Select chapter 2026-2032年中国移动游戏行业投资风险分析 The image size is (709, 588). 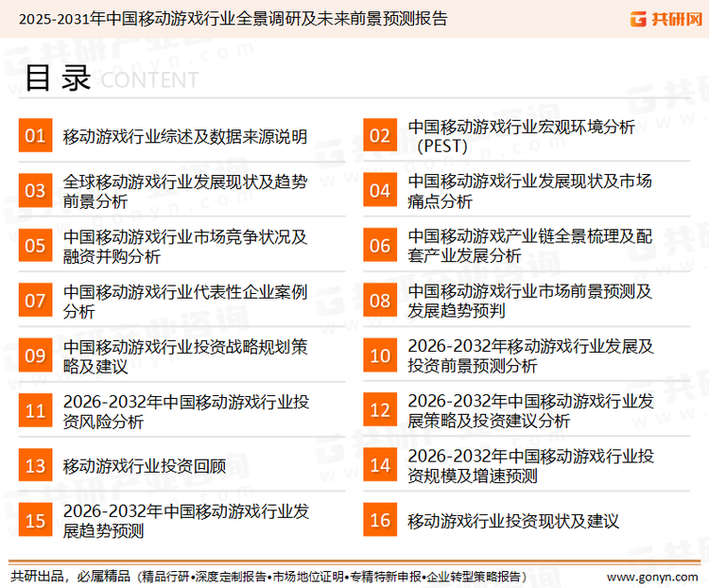point(186,411)
